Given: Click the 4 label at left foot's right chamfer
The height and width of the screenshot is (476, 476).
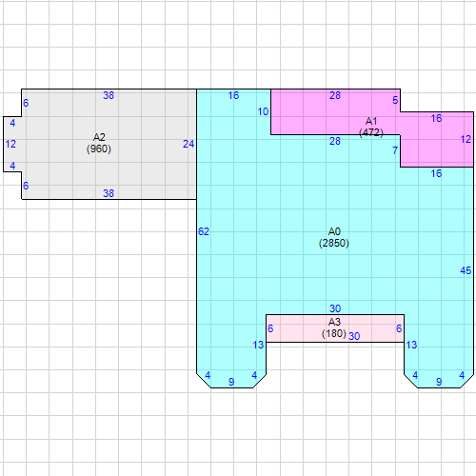Looking at the screenshot, I should pyautogui.click(x=254, y=375).
